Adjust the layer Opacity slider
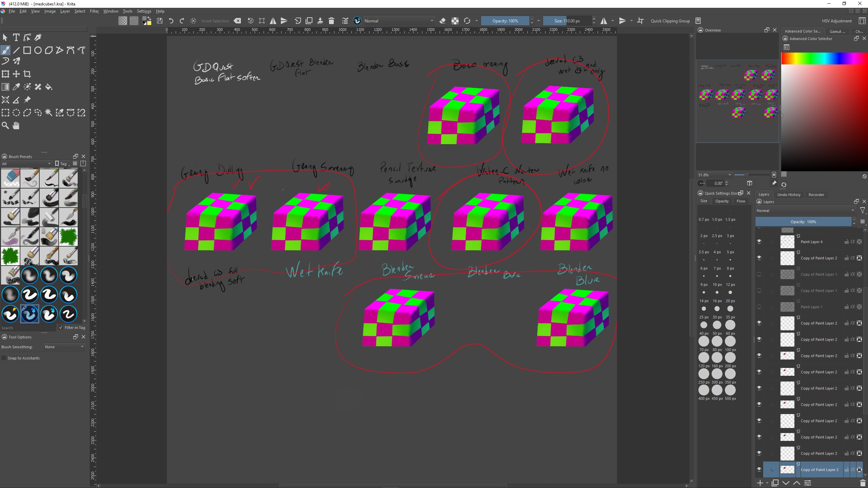The height and width of the screenshot is (488, 868). click(803, 222)
